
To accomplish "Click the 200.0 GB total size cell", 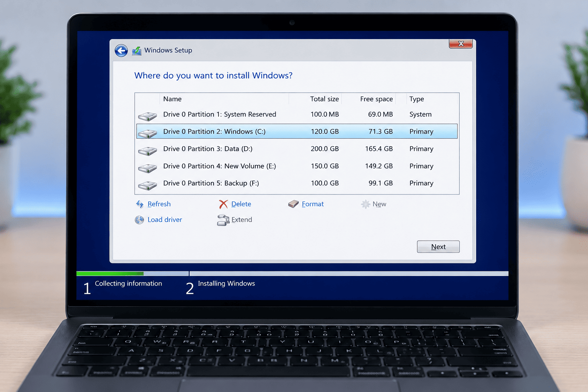I will point(325,149).
